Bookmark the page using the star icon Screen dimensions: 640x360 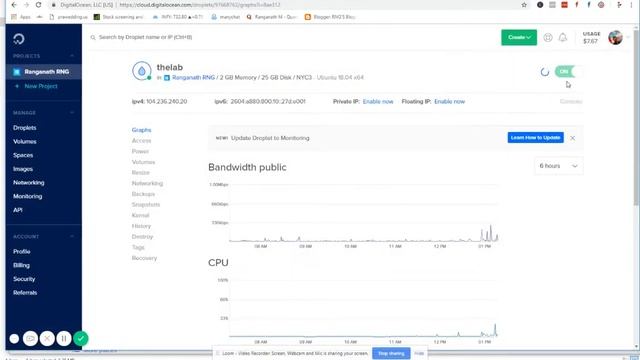[x=524, y=5]
